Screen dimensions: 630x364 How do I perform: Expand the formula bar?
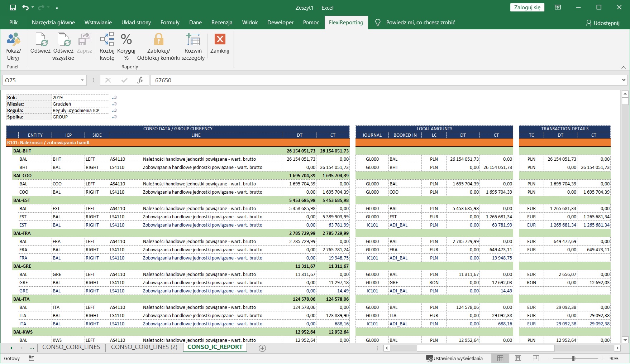click(x=624, y=80)
